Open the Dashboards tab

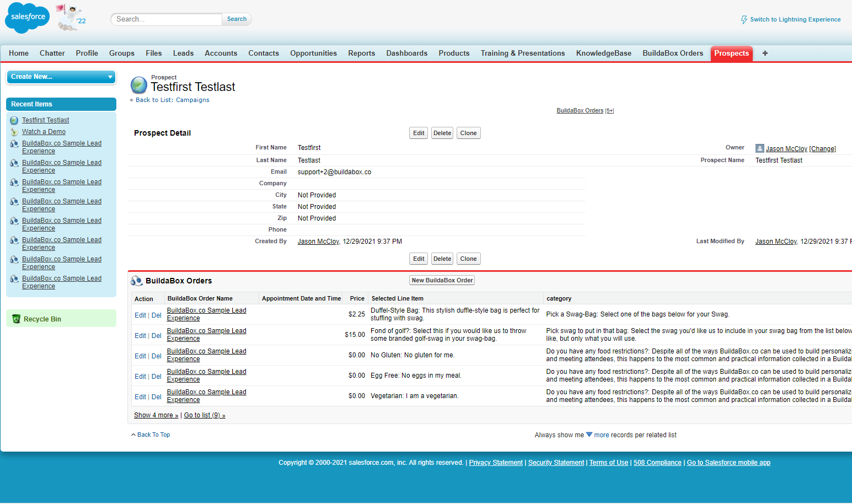[406, 53]
